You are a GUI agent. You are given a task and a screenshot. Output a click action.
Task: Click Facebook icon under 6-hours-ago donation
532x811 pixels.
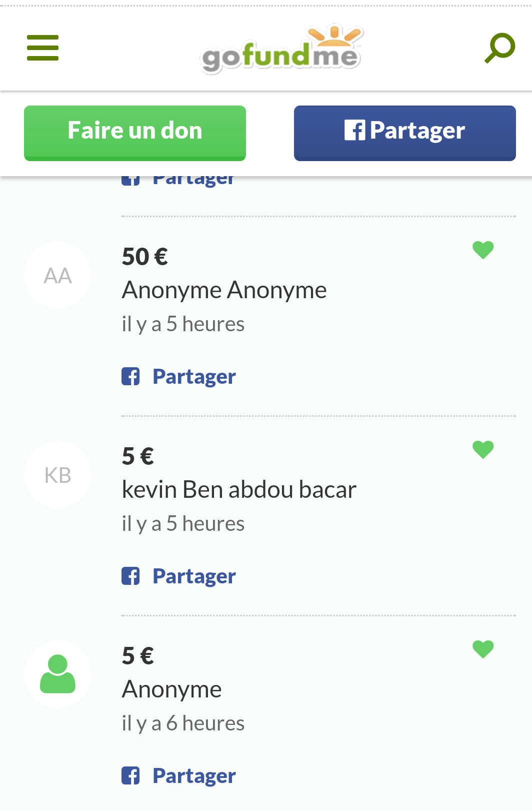tap(130, 775)
